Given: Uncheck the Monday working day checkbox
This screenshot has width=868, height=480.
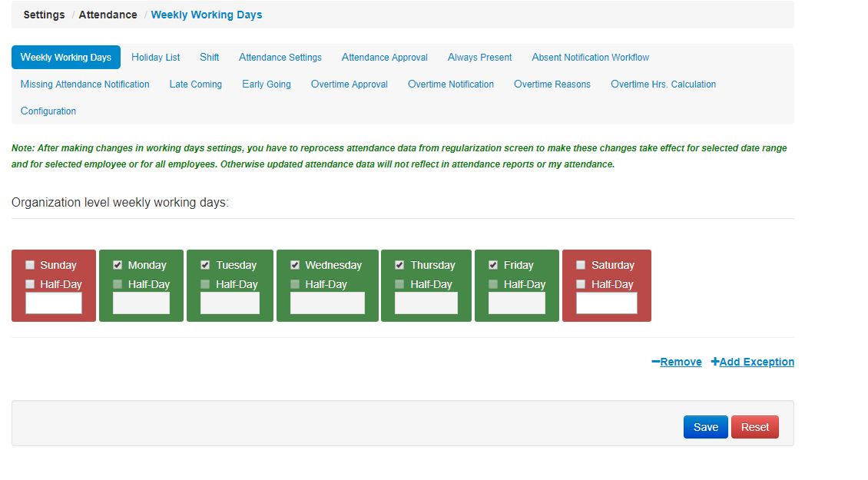Looking at the screenshot, I should 118,265.
